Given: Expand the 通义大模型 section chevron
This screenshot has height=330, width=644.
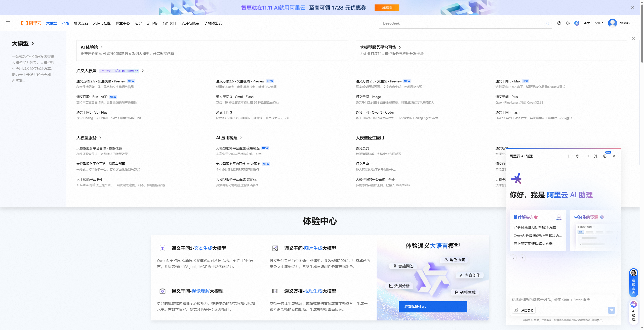Looking at the screenshot, I should 143,71.
